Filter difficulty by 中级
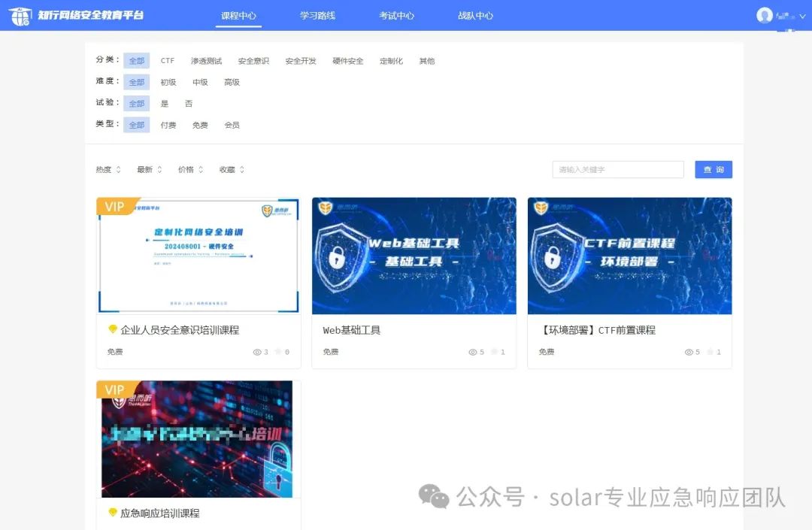This screenshot has height=530, width=812. click(200, 82)
